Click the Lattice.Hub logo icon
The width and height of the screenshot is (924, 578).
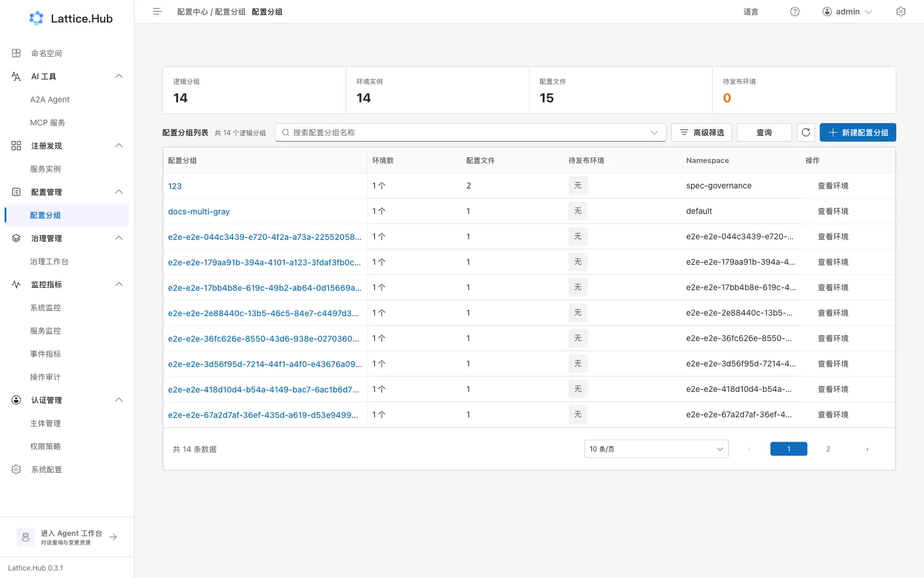(x=36, y=18)
